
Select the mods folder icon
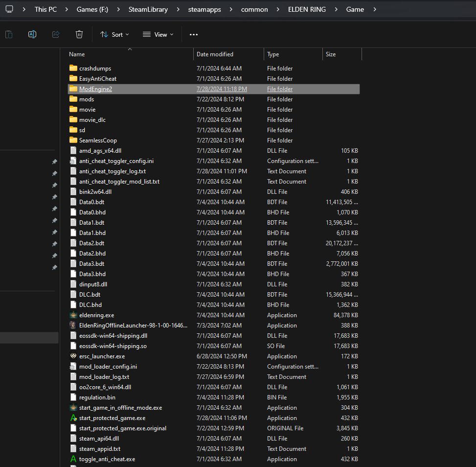point(73,99)
